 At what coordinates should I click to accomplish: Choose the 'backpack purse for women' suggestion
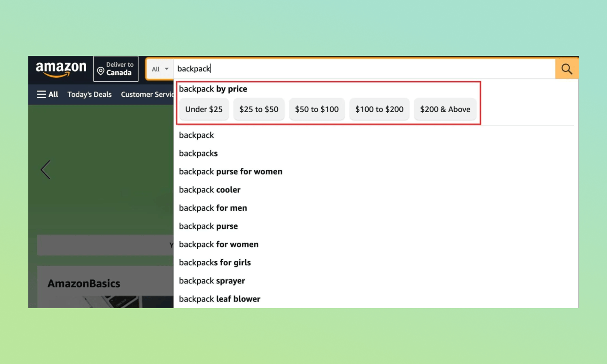point(231,171)
